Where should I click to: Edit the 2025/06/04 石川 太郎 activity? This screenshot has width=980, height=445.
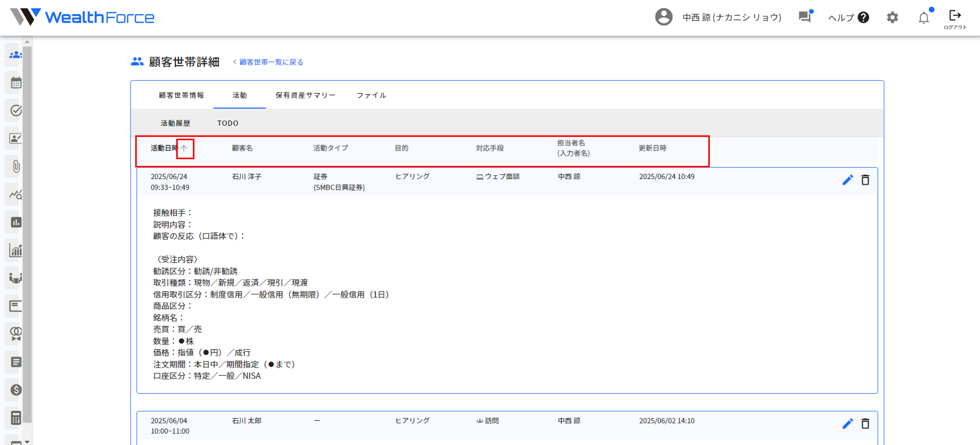click(x=848, y=424)
